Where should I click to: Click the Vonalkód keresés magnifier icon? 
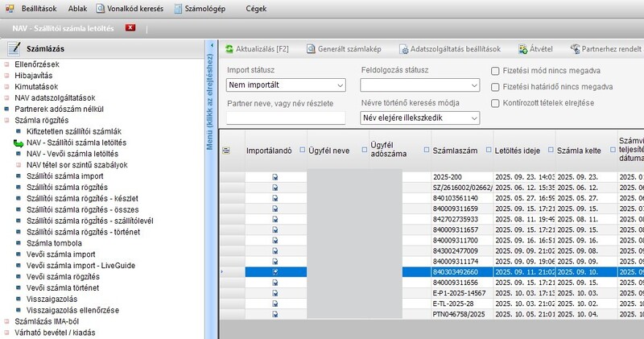(x=101, y=9)
